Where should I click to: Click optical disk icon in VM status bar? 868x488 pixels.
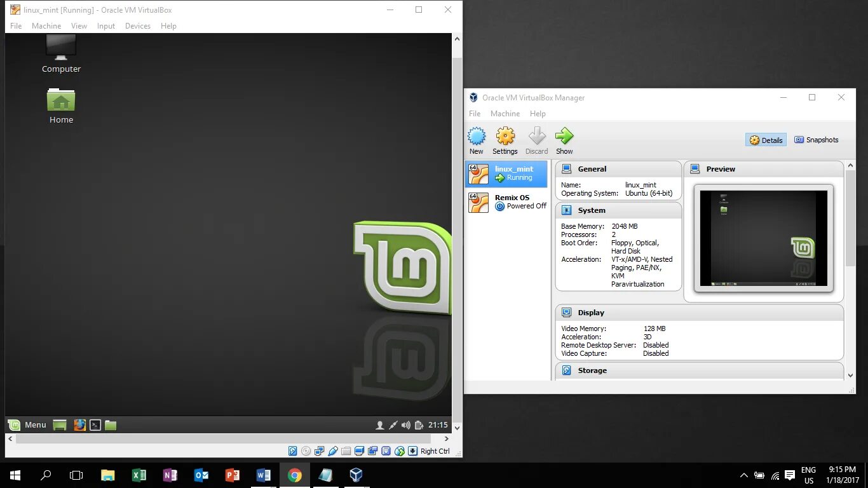pyautogui.click(x=306, y=451)
